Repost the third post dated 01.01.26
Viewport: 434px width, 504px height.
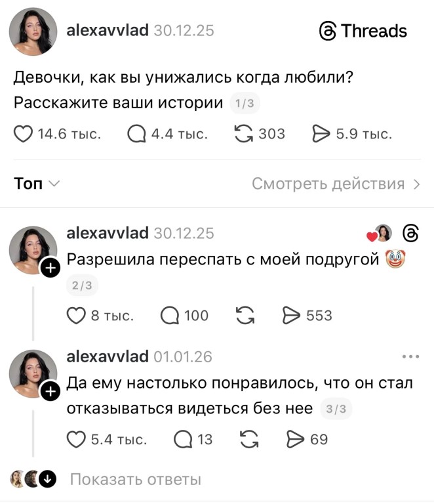(248, 439)
